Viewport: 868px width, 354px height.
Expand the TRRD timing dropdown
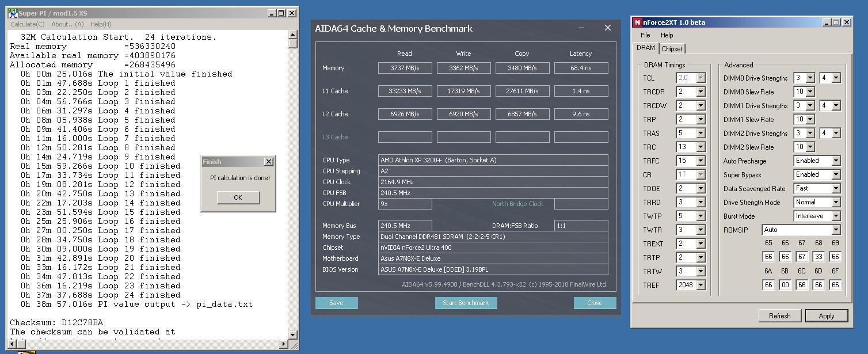[701, 202]
